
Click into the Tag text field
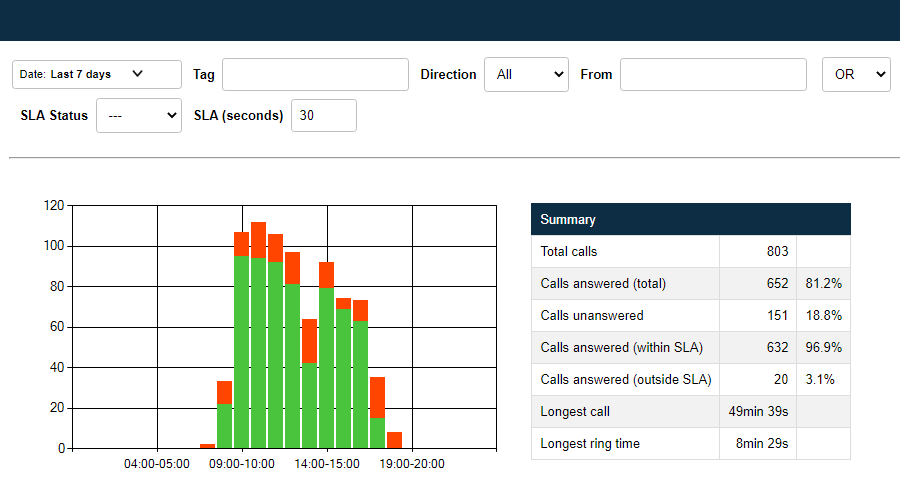(315, 74)
